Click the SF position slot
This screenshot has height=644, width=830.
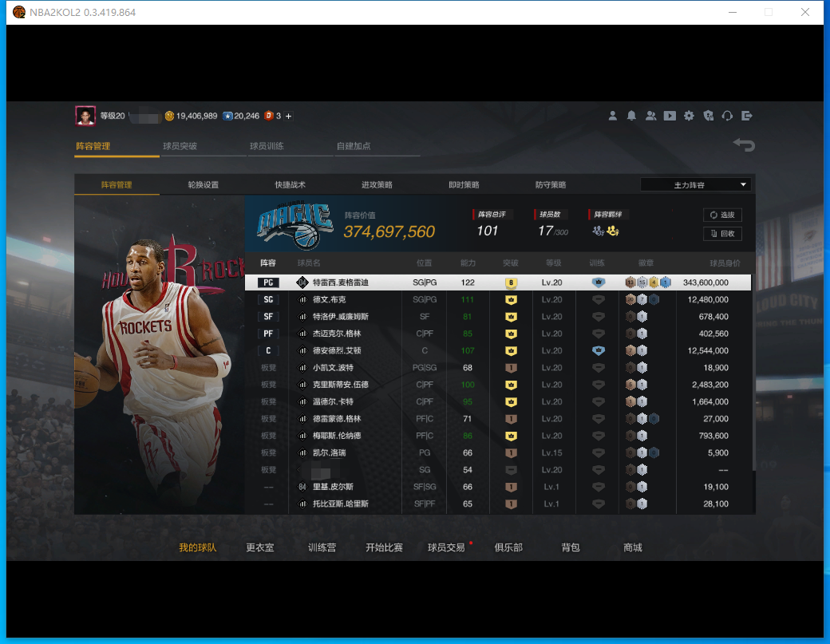pyautogui.click(x=268, y=317)
